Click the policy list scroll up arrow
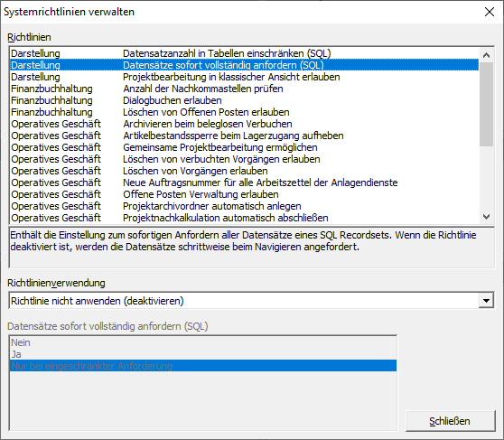The width and height of the screenshot is (504, 440). click(x=486, y=55)
